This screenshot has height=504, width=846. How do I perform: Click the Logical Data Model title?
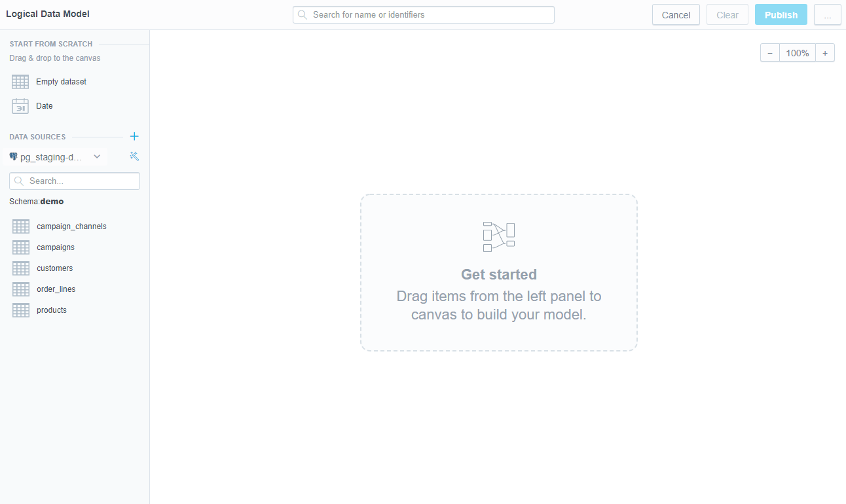(x=48, y=14)
